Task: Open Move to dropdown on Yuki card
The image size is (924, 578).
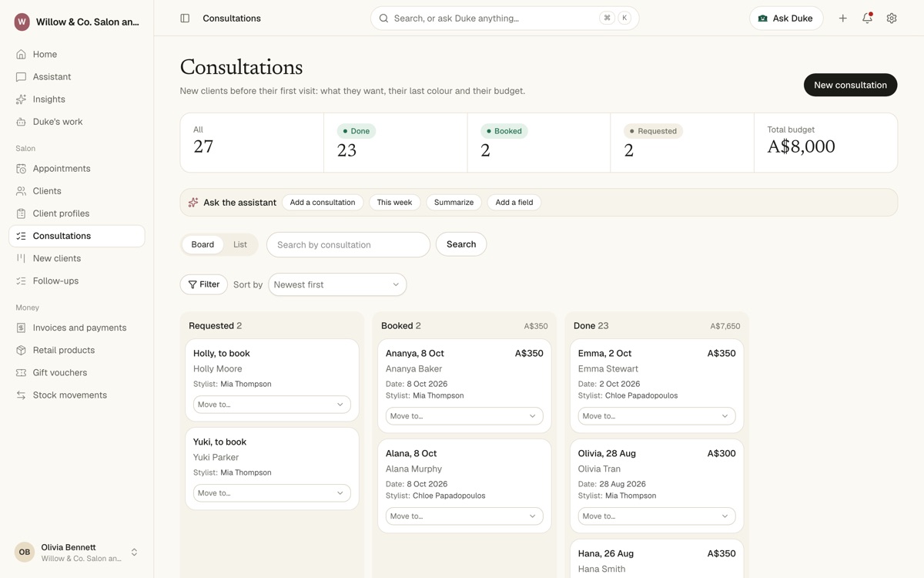Action: (x=272, y=493)
